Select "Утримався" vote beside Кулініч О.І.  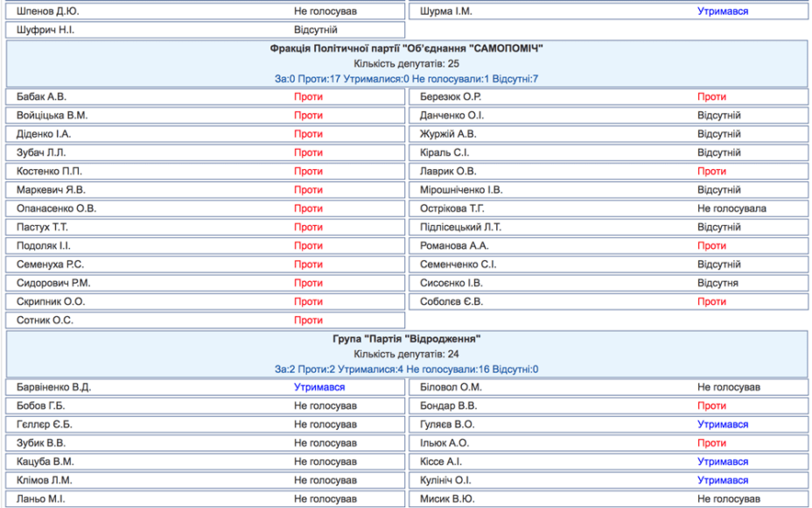(x=723, y=481)
